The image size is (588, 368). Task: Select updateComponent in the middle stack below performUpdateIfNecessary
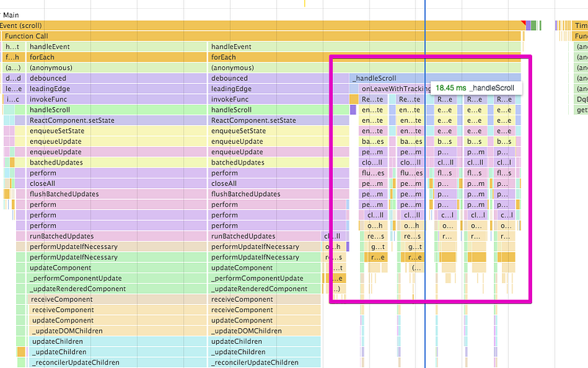coord(265,267)
